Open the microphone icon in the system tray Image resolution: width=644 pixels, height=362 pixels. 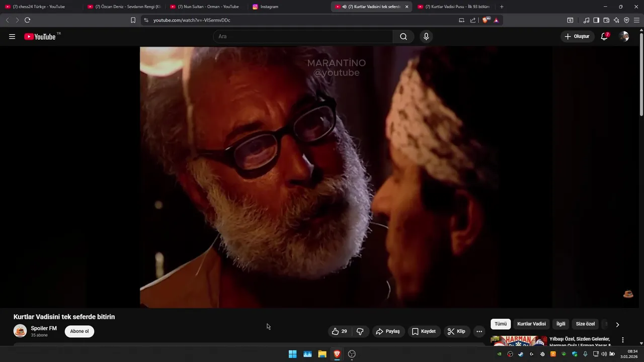pyautogui.click(x=585, y=354)
